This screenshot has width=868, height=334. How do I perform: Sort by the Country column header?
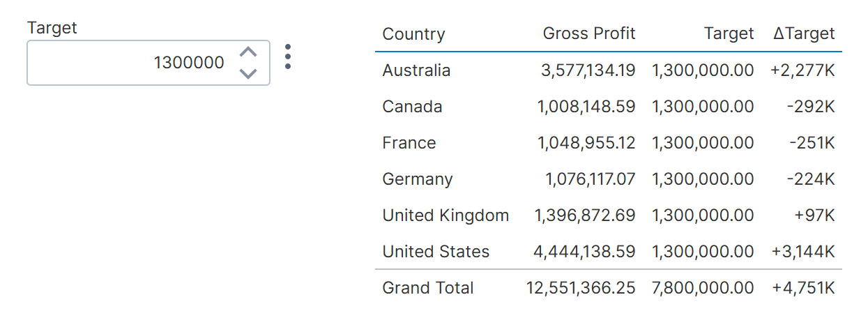413,33
